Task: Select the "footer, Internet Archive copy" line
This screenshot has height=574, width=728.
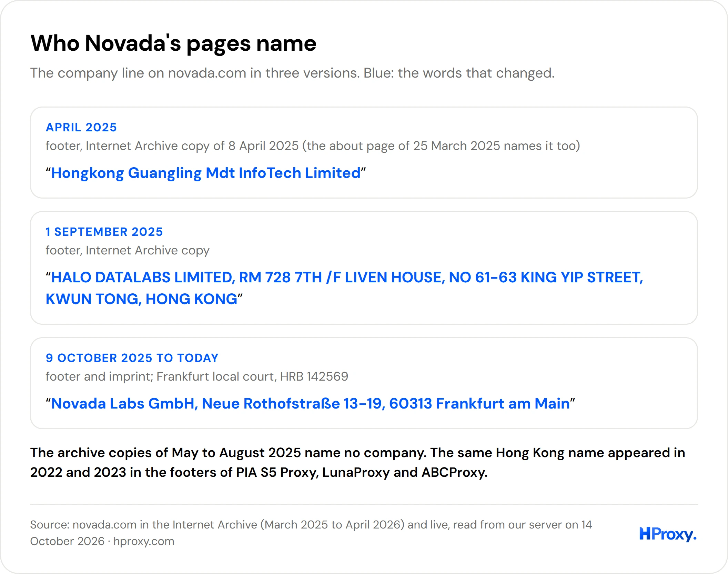Action: (x=128, y=250)
